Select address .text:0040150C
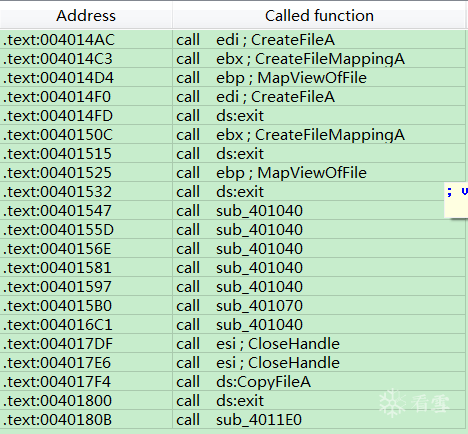Image resolution: width=468 pixels, height=434 pixels. [58, 135]
